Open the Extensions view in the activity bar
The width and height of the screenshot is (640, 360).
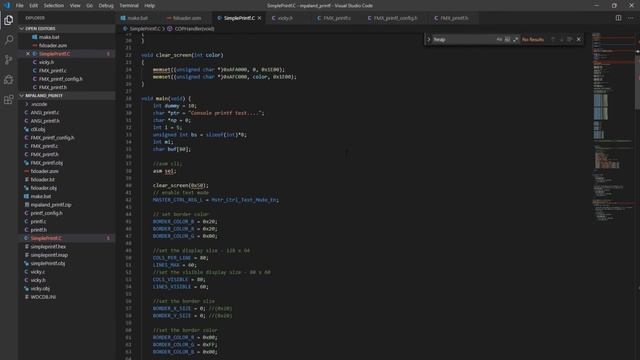9,100
